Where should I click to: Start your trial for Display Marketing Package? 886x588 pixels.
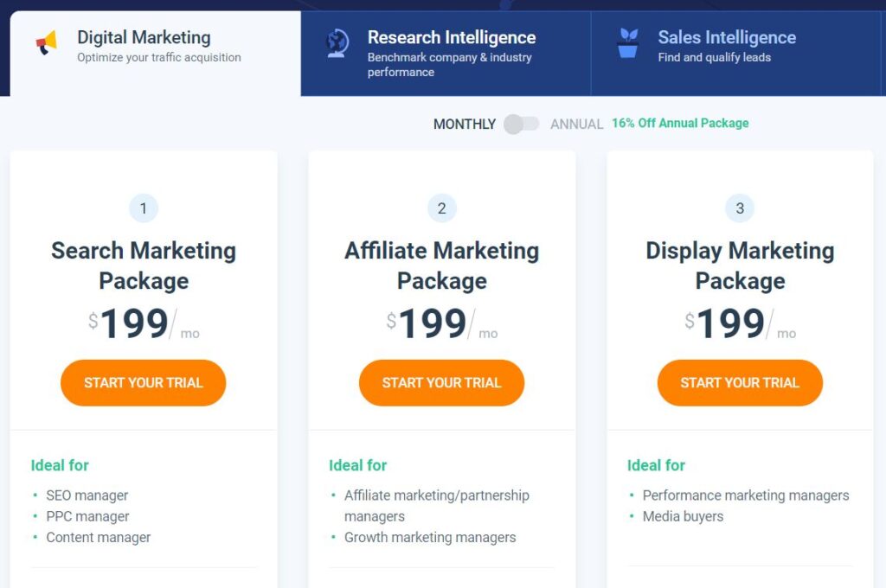tap(740, 382)
